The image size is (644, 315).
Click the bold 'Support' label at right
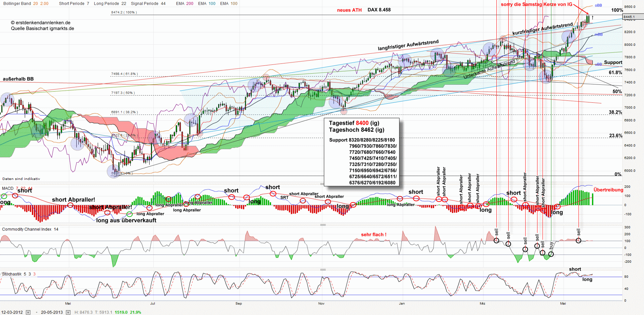(x=613, y=62)
